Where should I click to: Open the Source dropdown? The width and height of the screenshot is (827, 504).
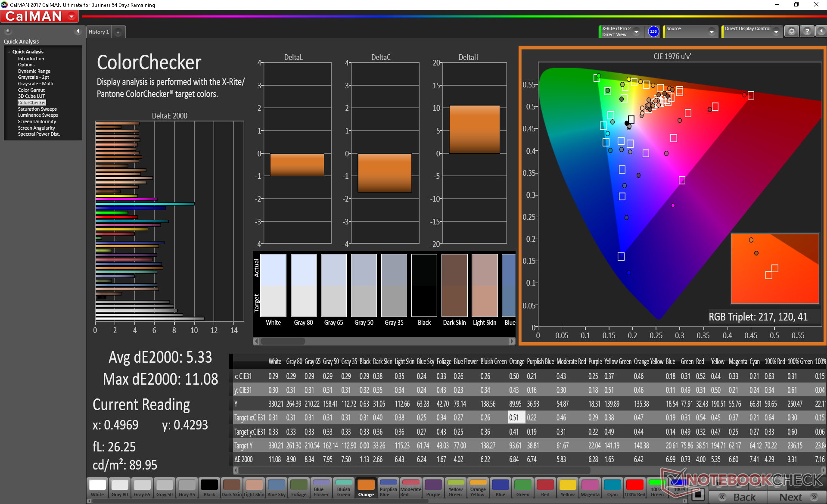click(x=690, y=31)
